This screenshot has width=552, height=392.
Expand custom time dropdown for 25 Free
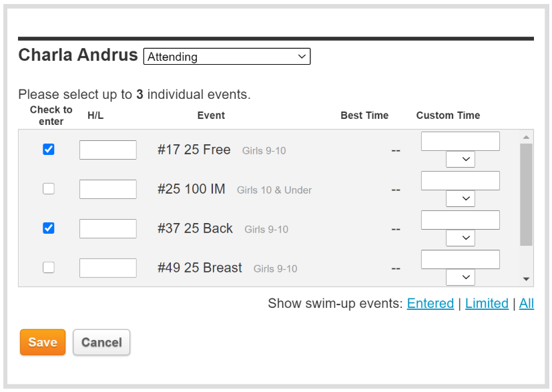[x=461, y=160]
